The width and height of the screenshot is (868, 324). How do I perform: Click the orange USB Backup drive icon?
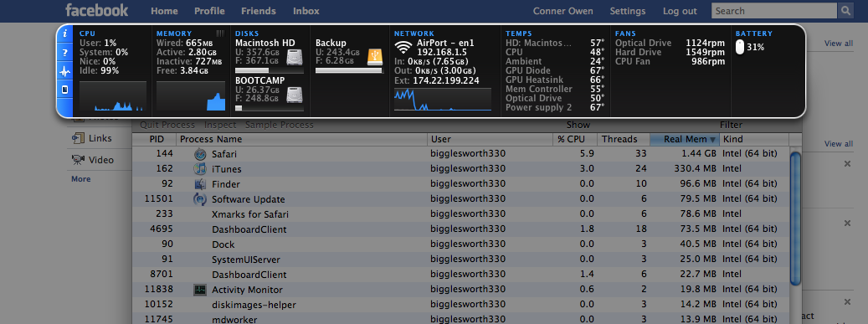point(375,57)
